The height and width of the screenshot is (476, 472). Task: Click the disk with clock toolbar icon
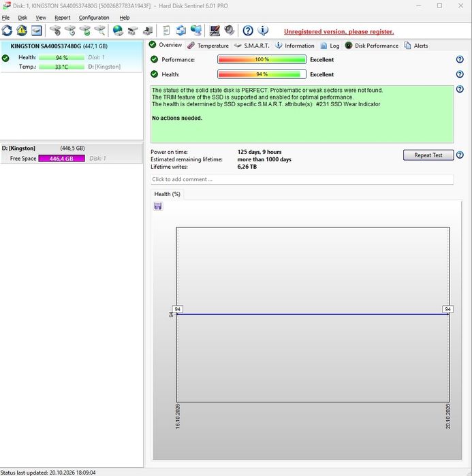(x=70, y=31)
